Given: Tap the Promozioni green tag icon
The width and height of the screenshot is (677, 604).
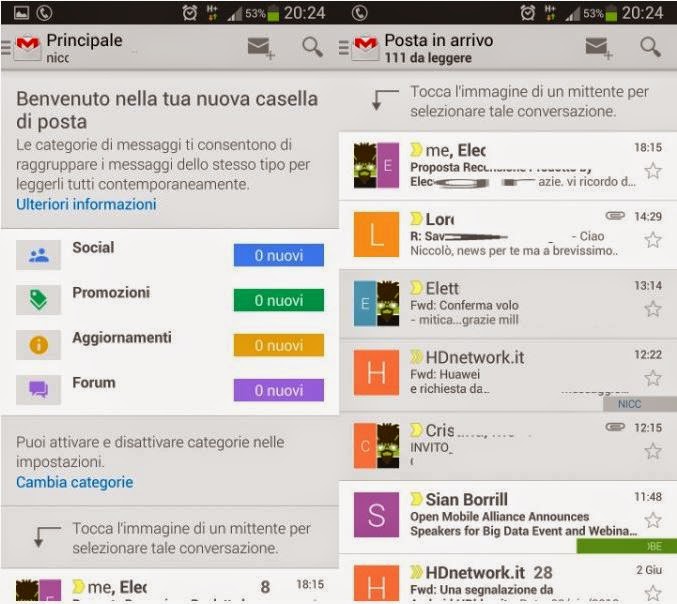Looking at the screenshot, I should 38,300.
